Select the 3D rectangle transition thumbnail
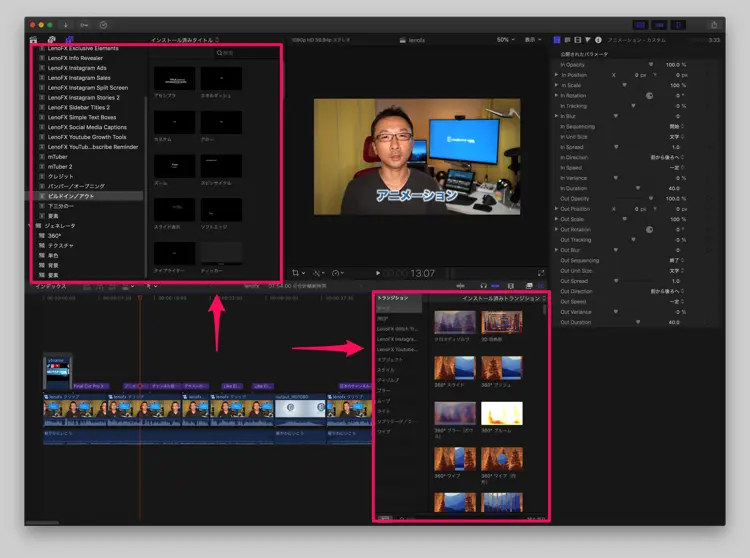 [x=502, y=321]
